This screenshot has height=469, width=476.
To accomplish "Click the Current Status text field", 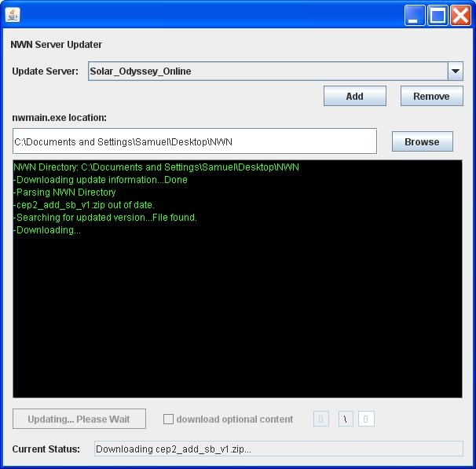I will [278, 449].
